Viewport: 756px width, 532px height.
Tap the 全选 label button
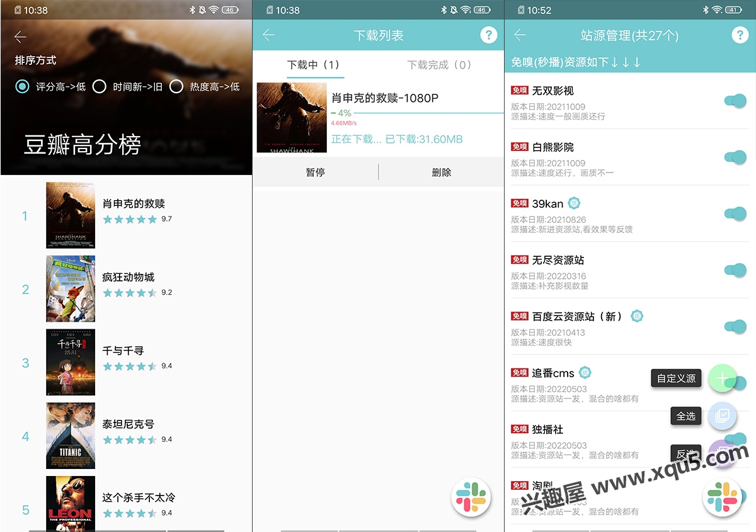point(686,416)
